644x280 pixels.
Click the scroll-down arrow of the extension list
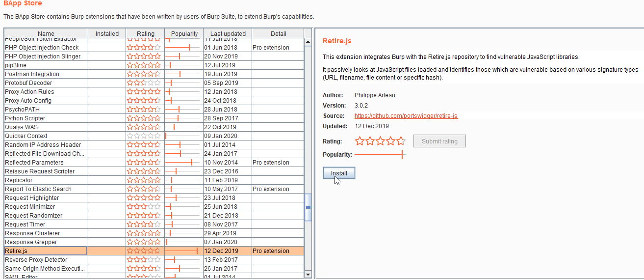308,274
